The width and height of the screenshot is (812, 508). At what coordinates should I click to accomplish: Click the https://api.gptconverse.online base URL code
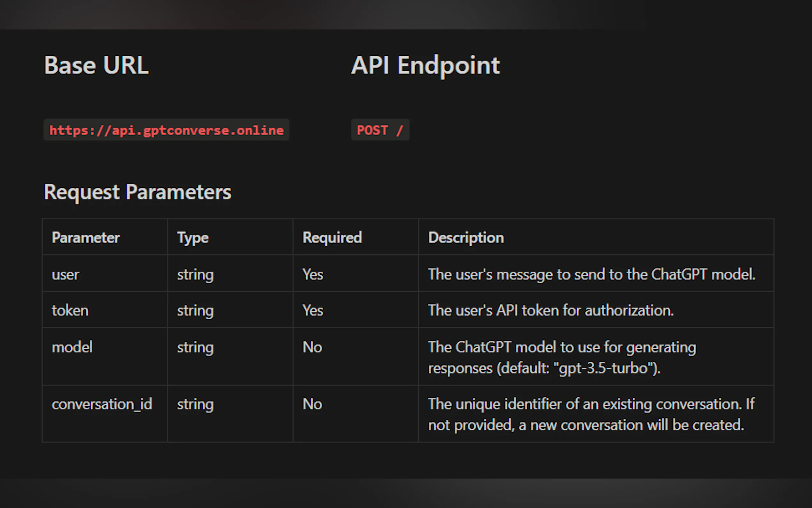coord(166,130)
